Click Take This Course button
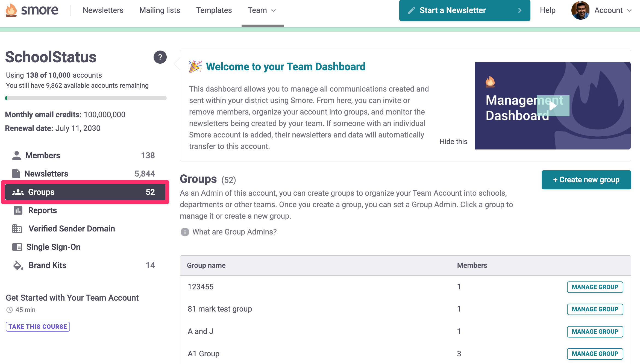 click(x=38, y=327)
